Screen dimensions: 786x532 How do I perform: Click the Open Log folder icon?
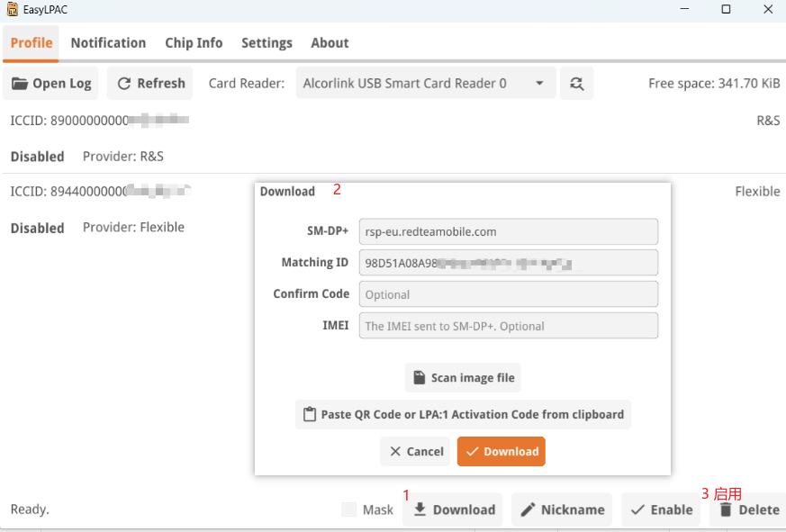point(20,84)
